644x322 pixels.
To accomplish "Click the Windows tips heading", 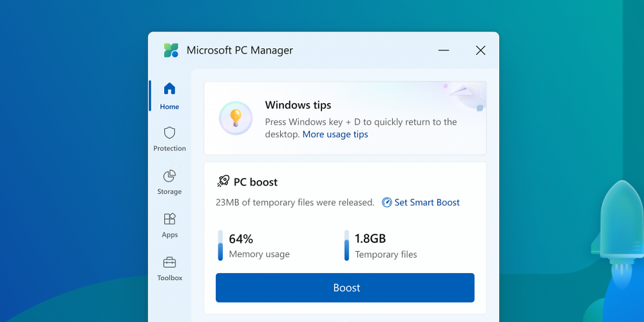I will (x=298, y=105).
